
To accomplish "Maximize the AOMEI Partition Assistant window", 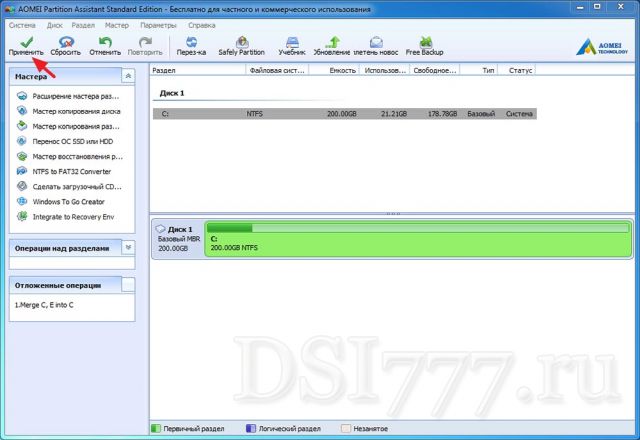I will 597,7.
